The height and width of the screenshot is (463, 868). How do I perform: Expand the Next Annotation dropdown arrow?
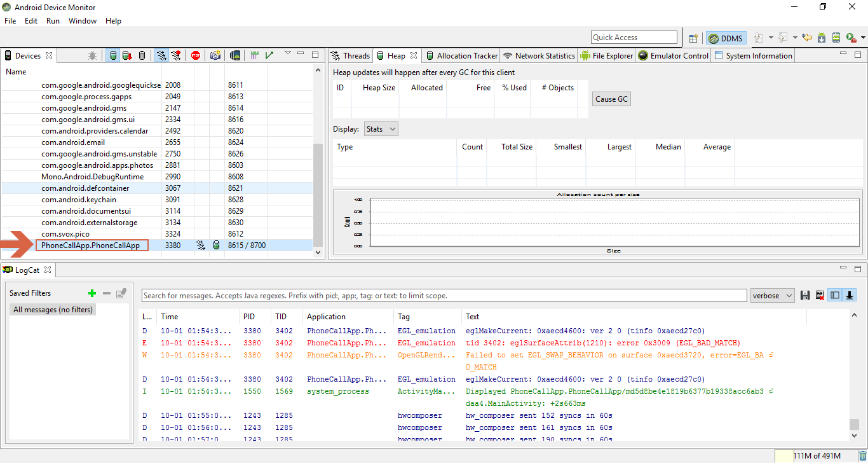coord(771,38)
